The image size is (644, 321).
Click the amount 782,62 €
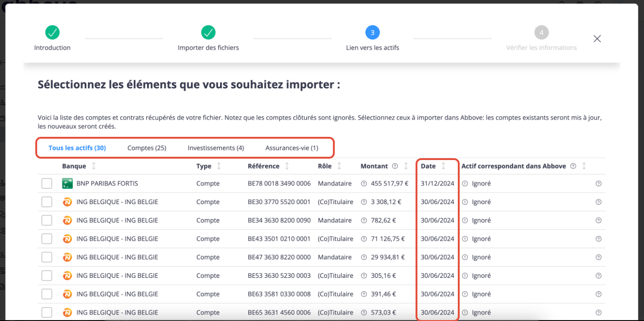coord(384,220)
